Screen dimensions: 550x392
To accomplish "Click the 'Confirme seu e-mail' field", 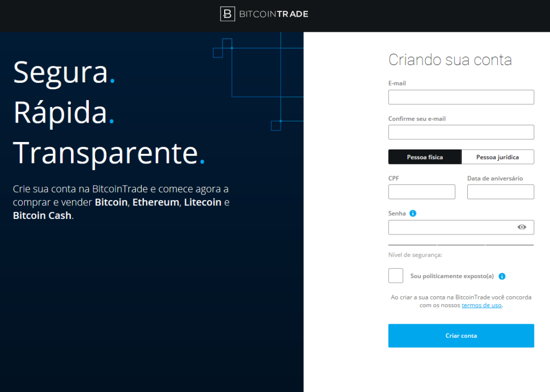I will point(461,132).
